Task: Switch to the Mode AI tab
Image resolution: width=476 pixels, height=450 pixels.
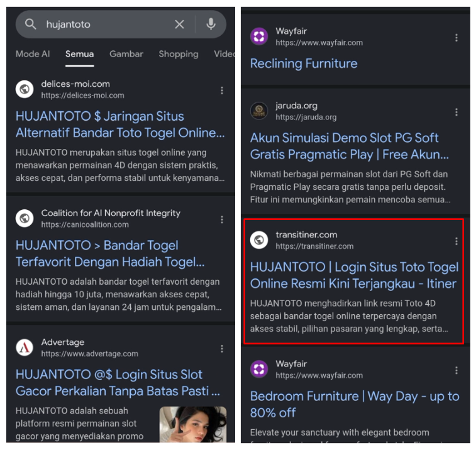Action: coord(33,54)
